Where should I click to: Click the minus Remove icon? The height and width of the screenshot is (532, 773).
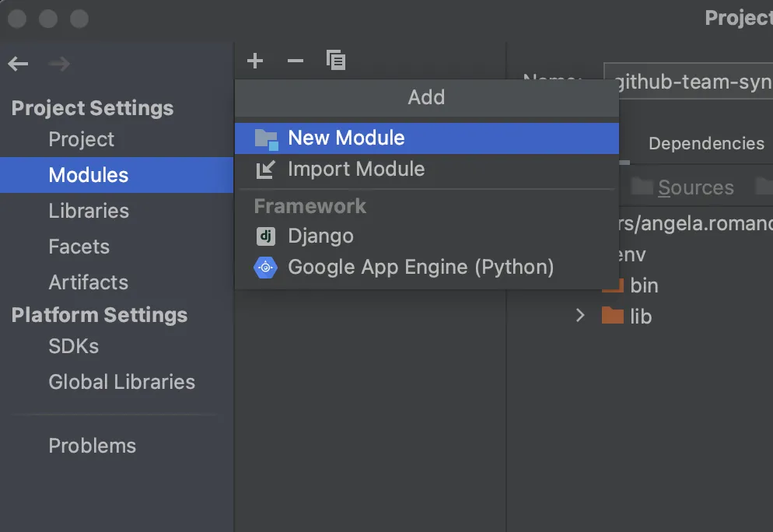[296, 61]
